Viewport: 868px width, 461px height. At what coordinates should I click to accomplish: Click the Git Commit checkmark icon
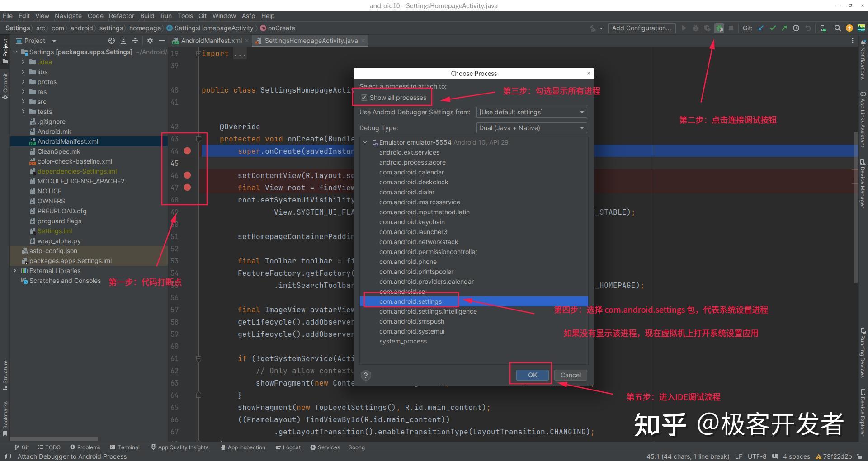pyautogui.click(x=773, y=28)
